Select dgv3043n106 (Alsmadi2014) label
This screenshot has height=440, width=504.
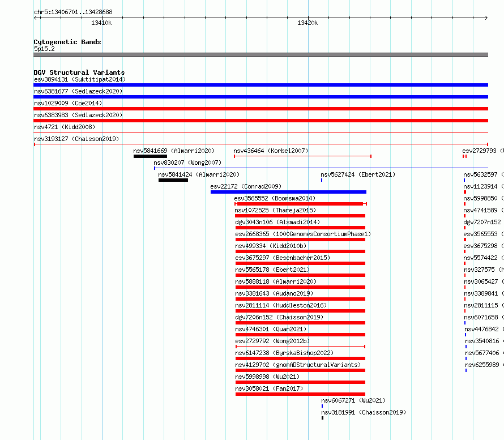tap(277, 222)
